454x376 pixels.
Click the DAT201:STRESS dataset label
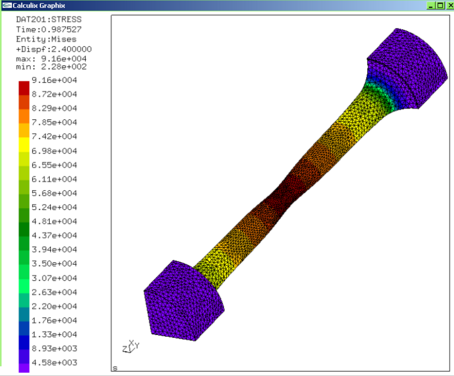tap(49, 19)
